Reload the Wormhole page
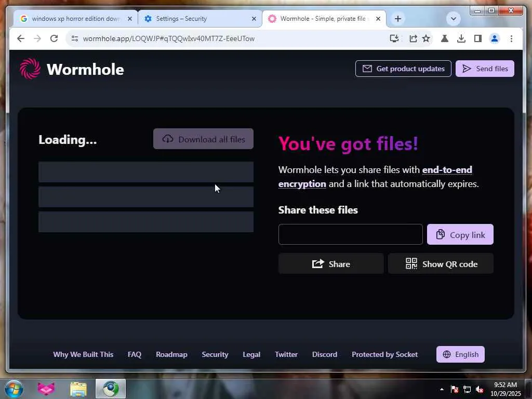Screen dimensions: 532x399 tap(54, 38)
